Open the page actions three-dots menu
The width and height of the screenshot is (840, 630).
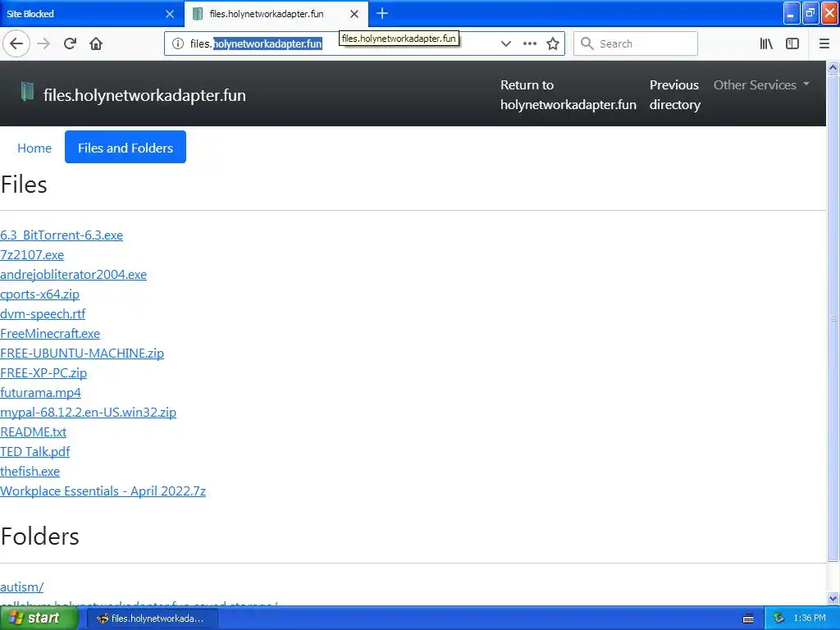529,43
